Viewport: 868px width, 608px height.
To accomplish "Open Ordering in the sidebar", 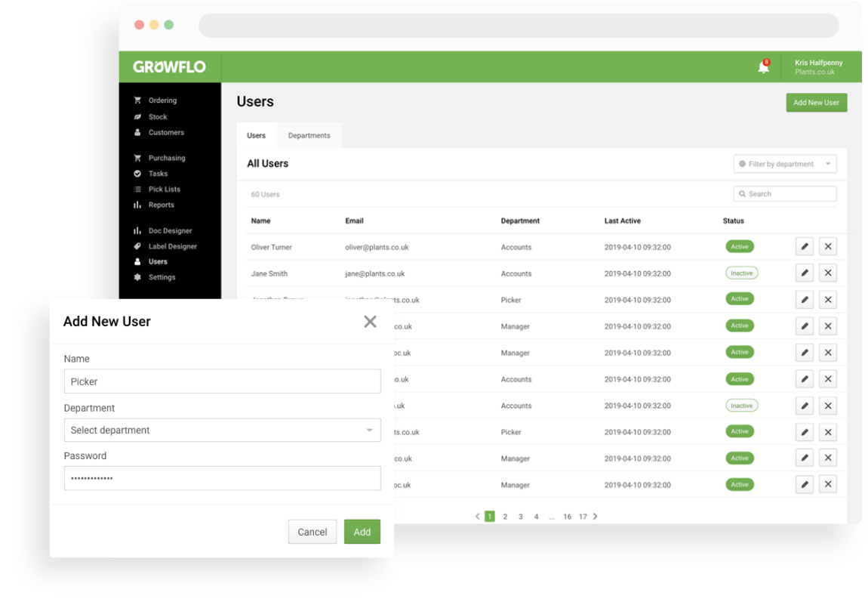I will pos(162,100).
